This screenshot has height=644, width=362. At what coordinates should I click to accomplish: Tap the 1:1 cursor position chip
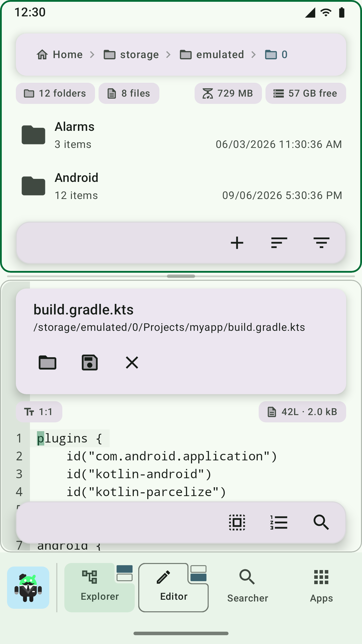click(x=39, y=412)
